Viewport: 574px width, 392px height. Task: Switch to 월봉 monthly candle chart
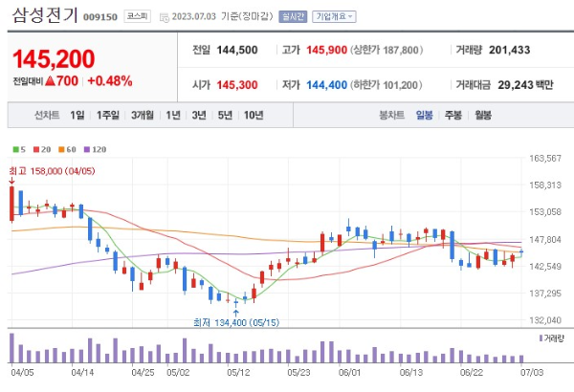[483, 116]
